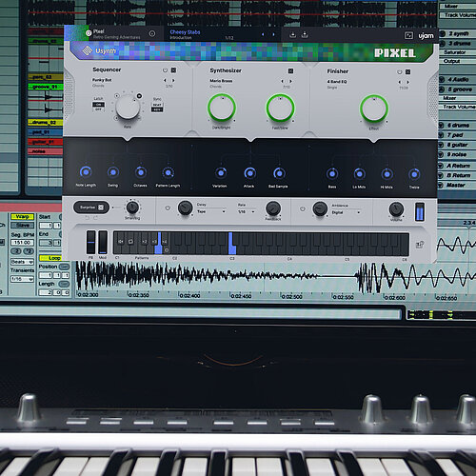Select previous Finisher preset from 4 Band EQ
This screenshot has width=476, height=476.
(400, 82)
